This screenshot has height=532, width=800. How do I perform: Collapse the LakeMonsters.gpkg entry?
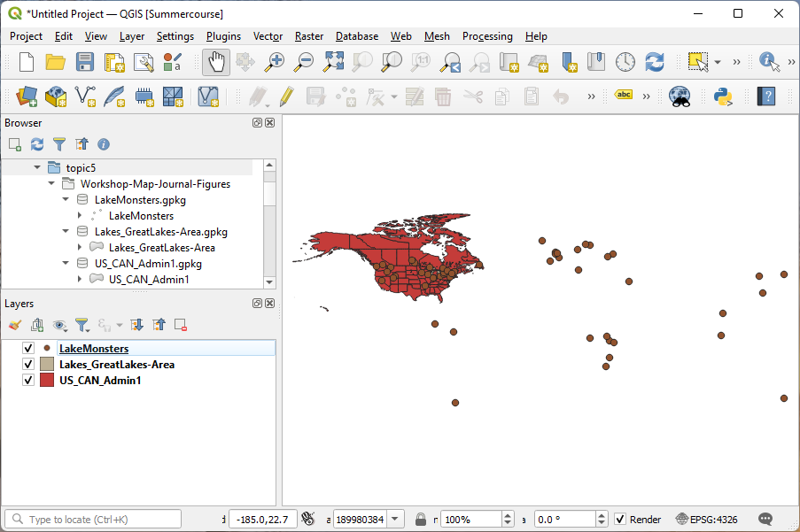coord(65,199)
